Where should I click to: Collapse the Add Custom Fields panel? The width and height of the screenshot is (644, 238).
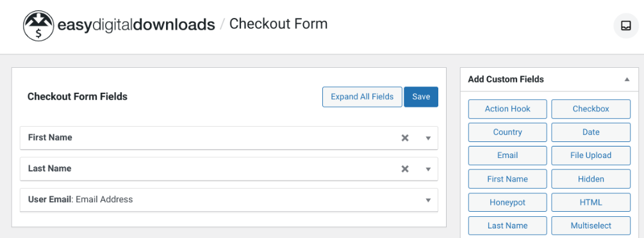tap(627, 79)
